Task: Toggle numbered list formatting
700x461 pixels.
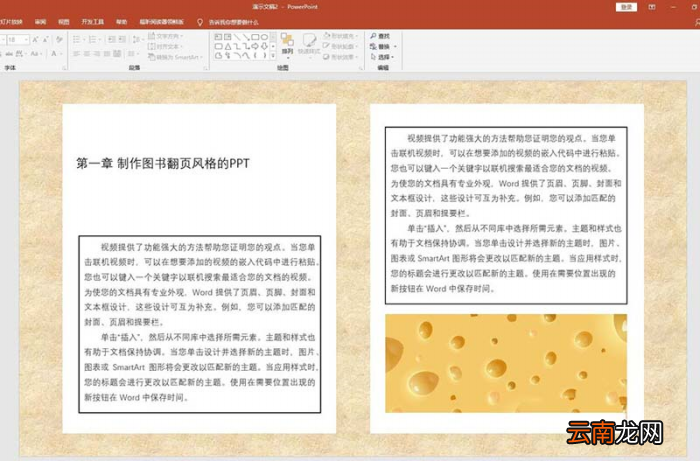Action: click(94, 40)
